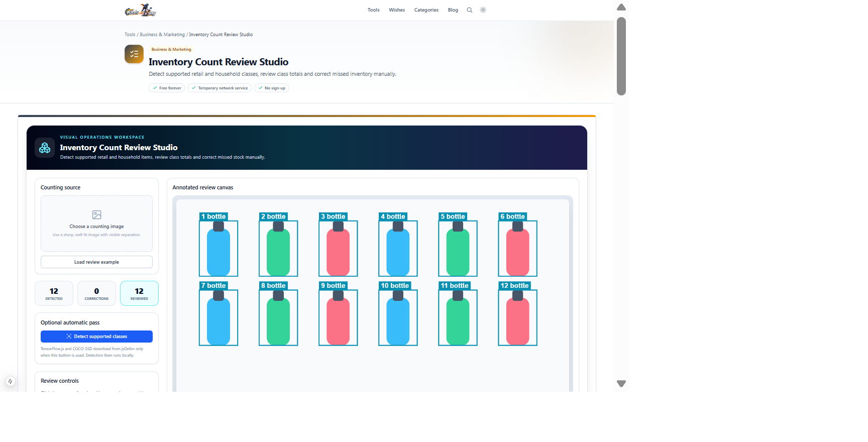Open the Wishes menu item
868x442 pixels.
[x=397, y=10]
